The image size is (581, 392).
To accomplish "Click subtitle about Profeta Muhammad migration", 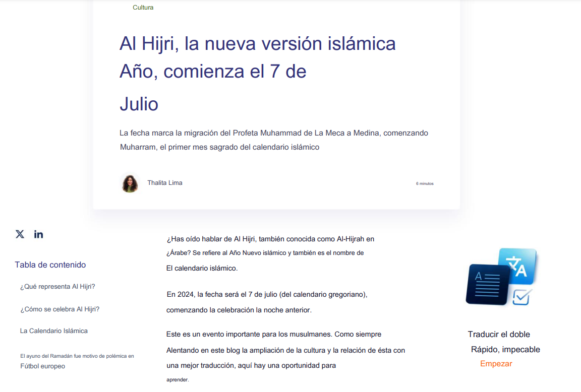I will tap(274, 140).
